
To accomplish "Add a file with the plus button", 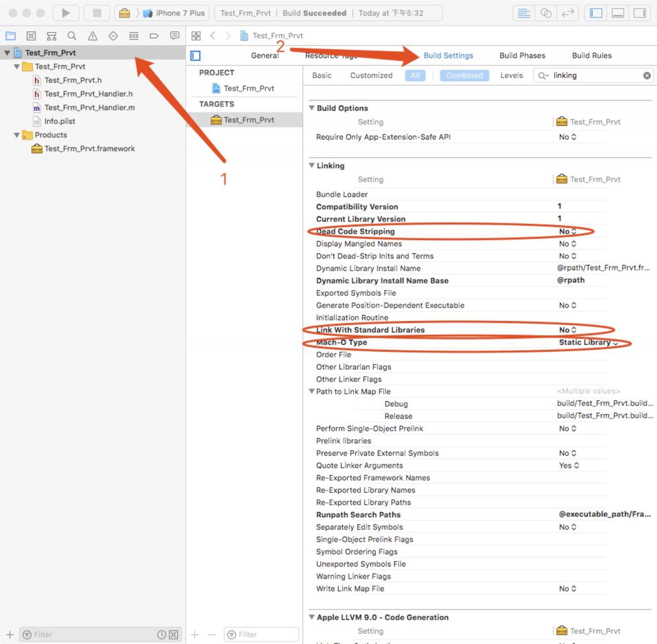I will pos(10,635).
